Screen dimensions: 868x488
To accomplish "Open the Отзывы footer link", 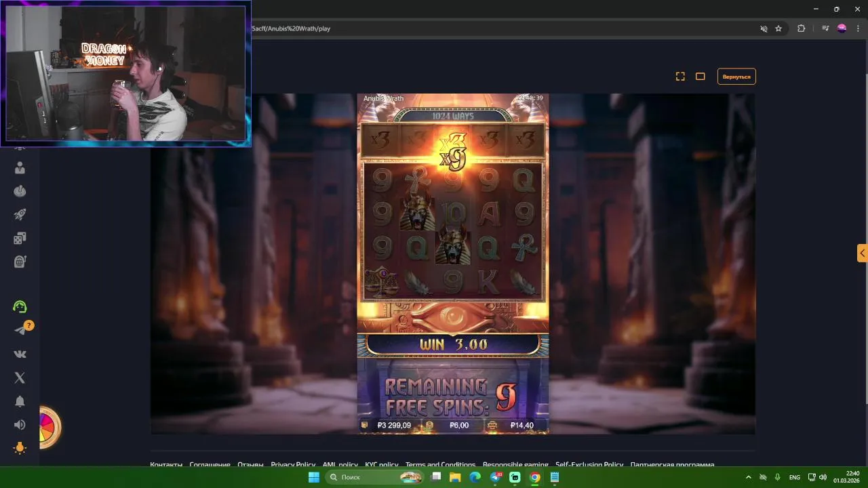I will 250,465.
